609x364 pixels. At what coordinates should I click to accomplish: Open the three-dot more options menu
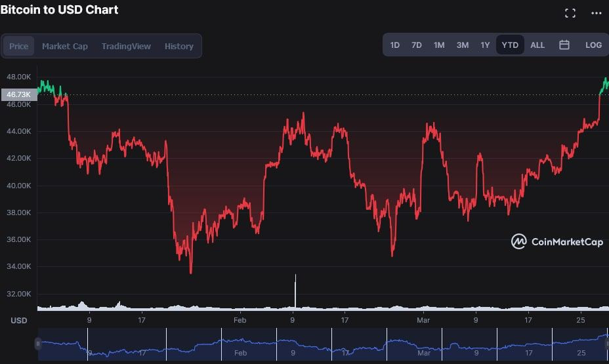point(596,13)
